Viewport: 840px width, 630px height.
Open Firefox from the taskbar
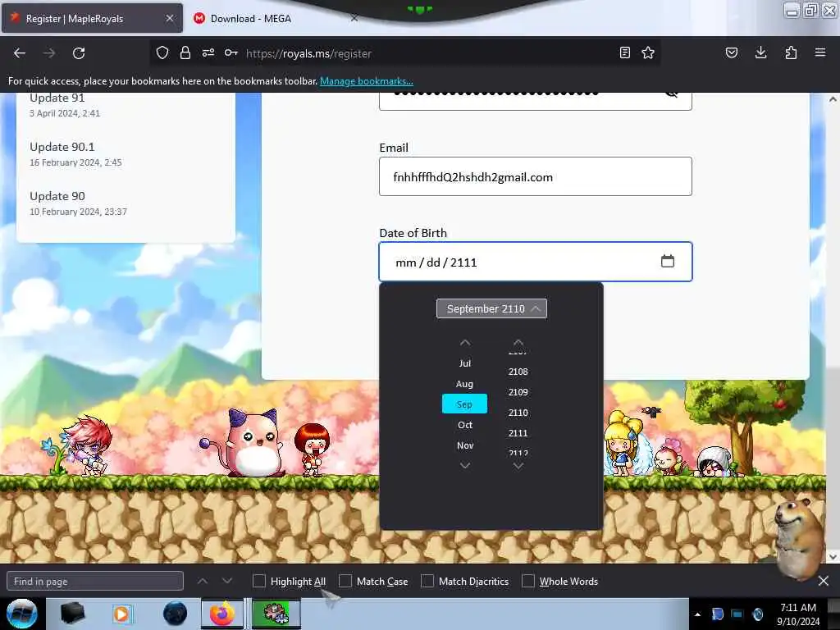click(x=221, y=614)
